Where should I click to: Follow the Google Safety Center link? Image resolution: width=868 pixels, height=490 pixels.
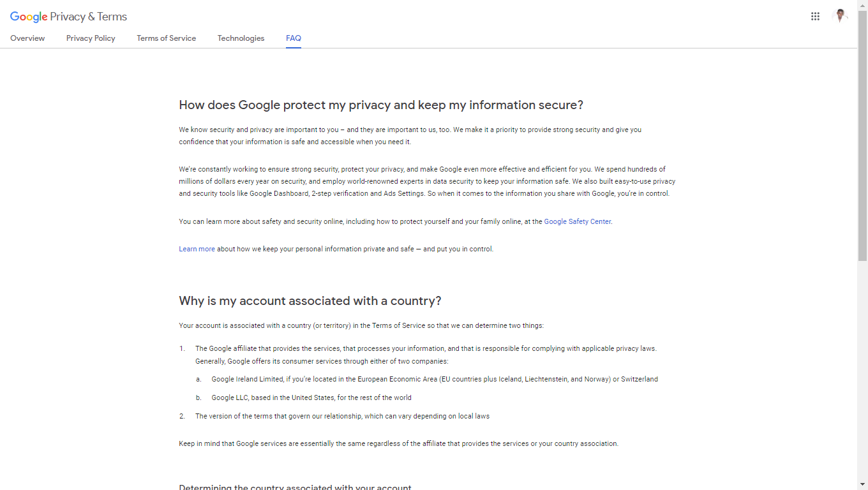[x=578, y=221]
